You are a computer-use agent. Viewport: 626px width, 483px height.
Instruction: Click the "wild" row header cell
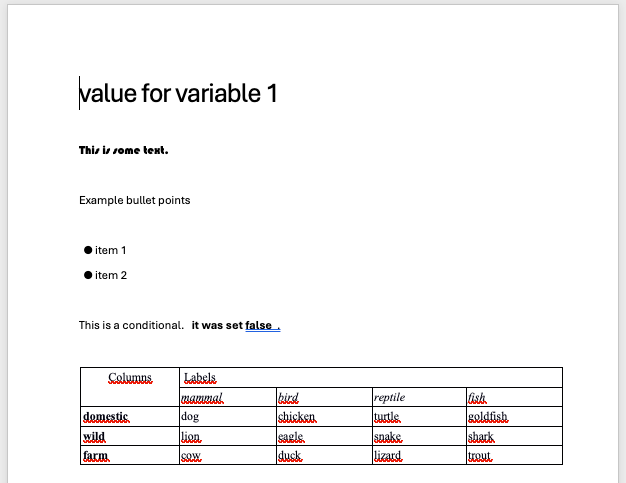(x=94, y=436)
